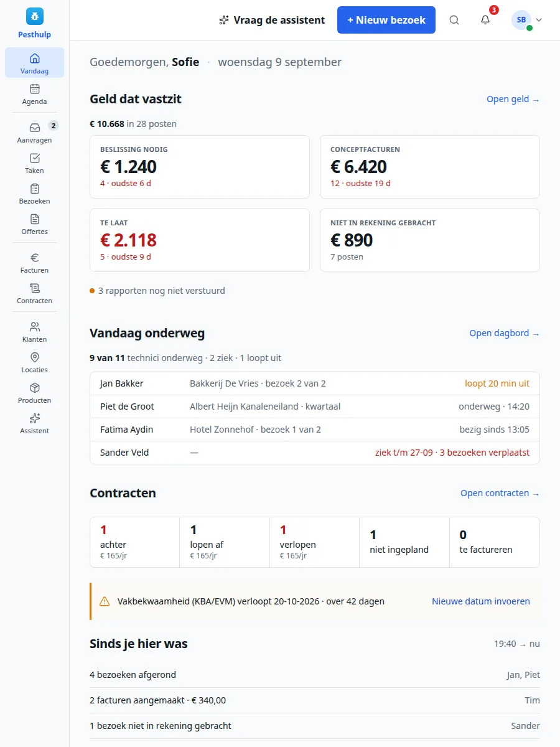Viewport: 560px width, 747px height.
Task: Click the Nieuwe datum invoeren link
Action: click(481, 601)
